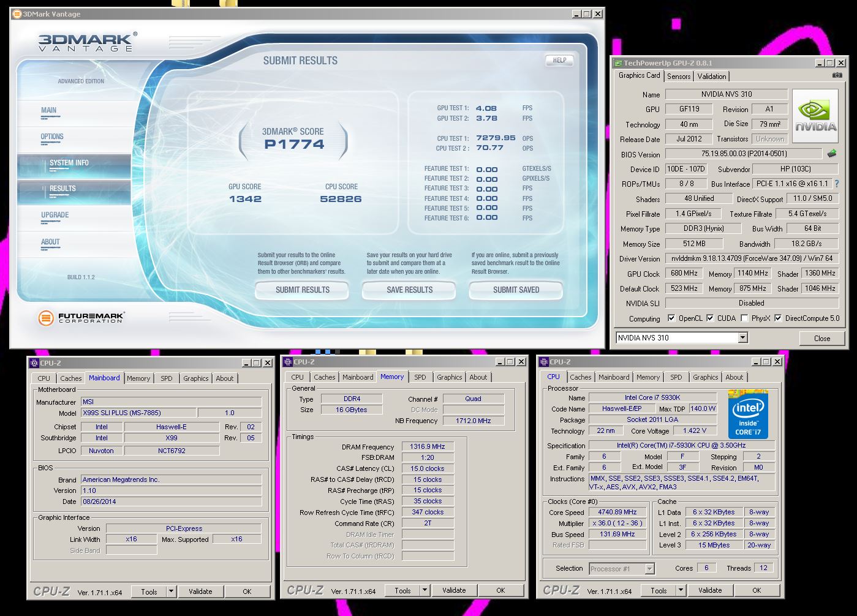Open the CPU tab in Memory CPU-Z window
857x616 pixels.
tap(298, 377)
